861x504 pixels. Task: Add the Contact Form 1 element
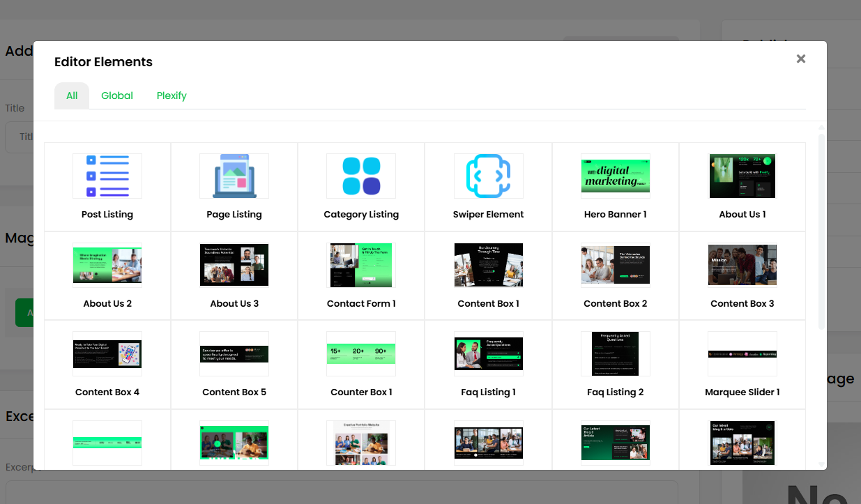[x=361, y=265]
